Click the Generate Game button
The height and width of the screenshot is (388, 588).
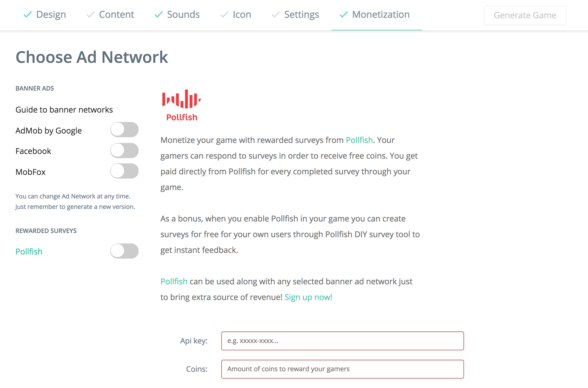click(x=525, y=15)
